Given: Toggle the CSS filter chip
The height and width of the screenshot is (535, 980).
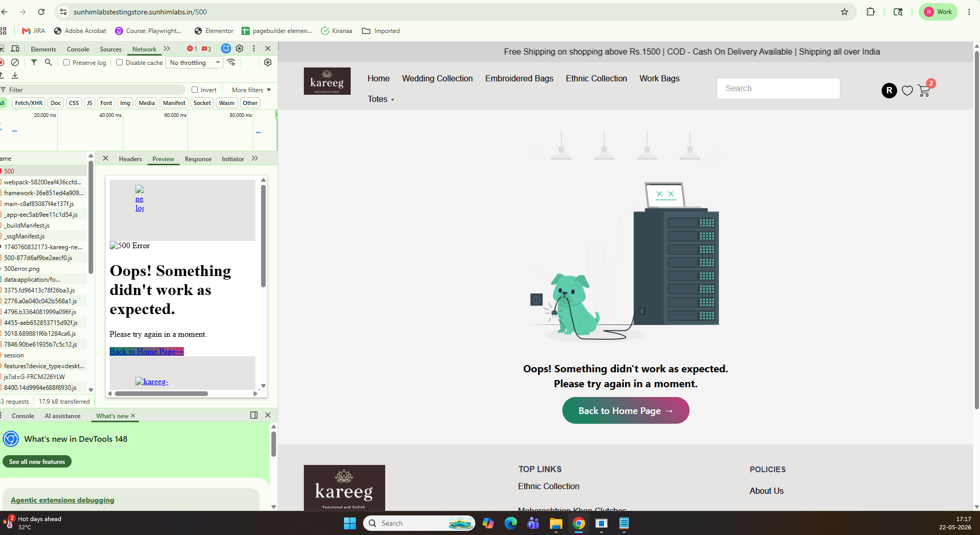Looking at the screenshot, I should point(74,103).
